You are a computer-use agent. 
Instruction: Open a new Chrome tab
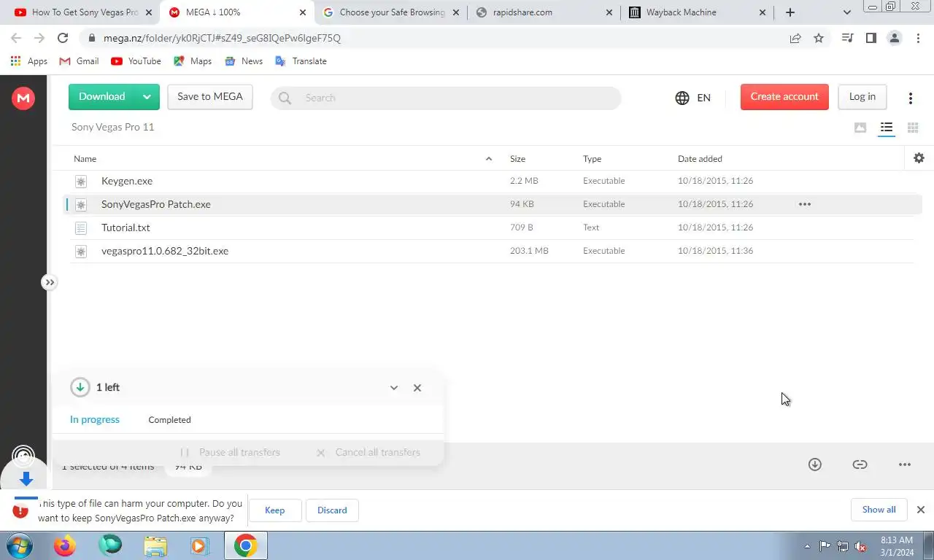point(790,12)
